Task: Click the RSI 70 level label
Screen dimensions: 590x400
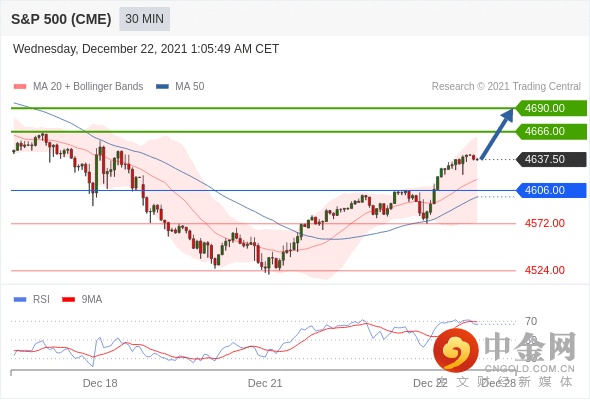Action: [531, 321]
